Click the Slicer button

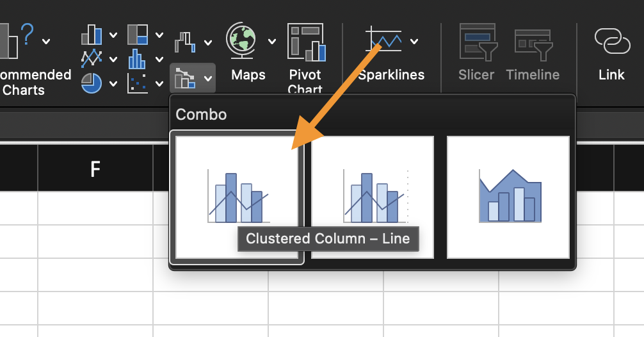coord(476,54)
